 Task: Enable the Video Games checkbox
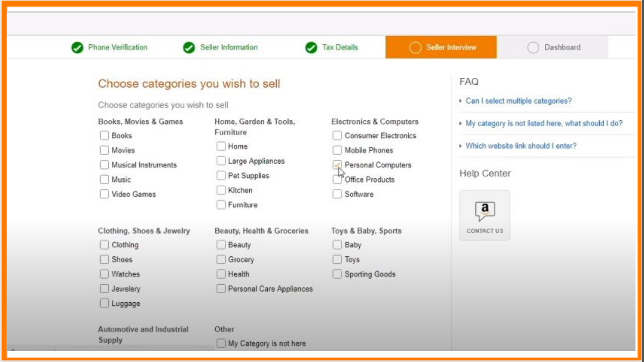(104, 194)
